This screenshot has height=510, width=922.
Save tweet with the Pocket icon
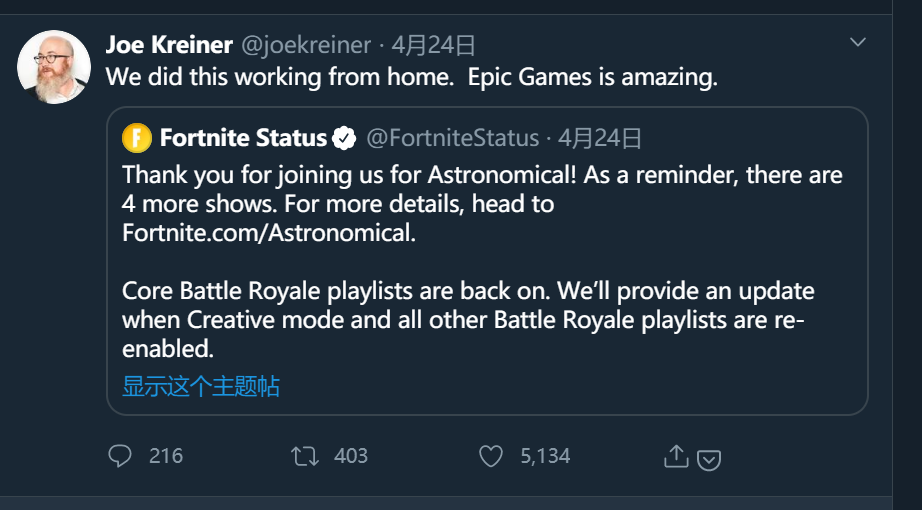coord(709,459)
